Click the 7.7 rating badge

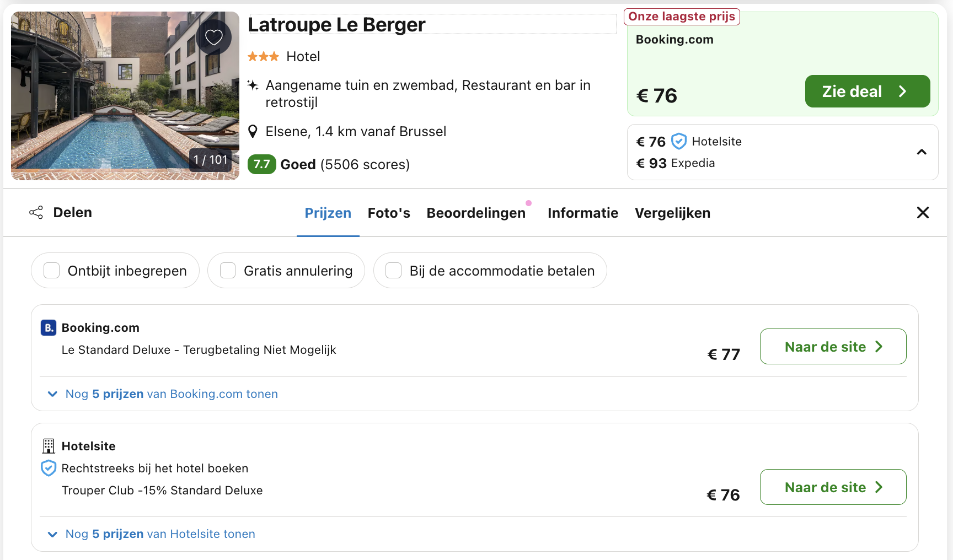point(261,164)
